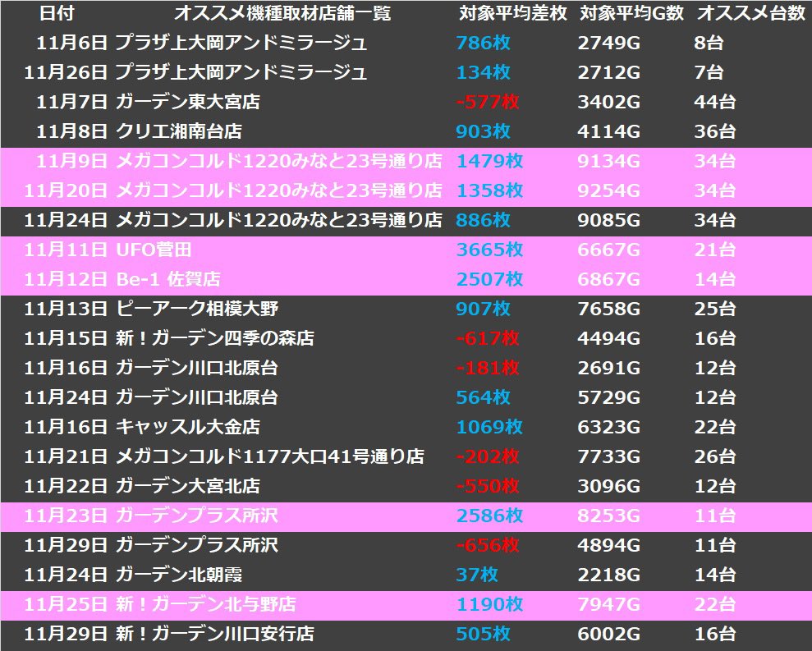Click the 903枚 value

pyautogui.click(x=483, y=131)
